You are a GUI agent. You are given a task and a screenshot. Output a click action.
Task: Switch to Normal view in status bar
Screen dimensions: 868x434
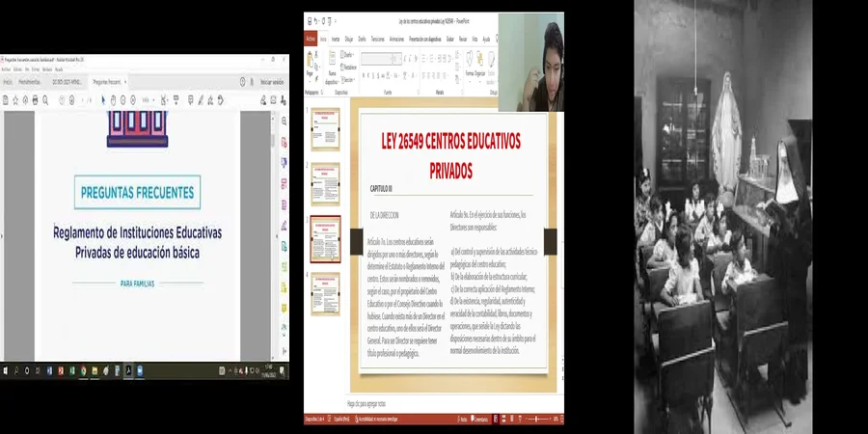click(x=496, y=420)
